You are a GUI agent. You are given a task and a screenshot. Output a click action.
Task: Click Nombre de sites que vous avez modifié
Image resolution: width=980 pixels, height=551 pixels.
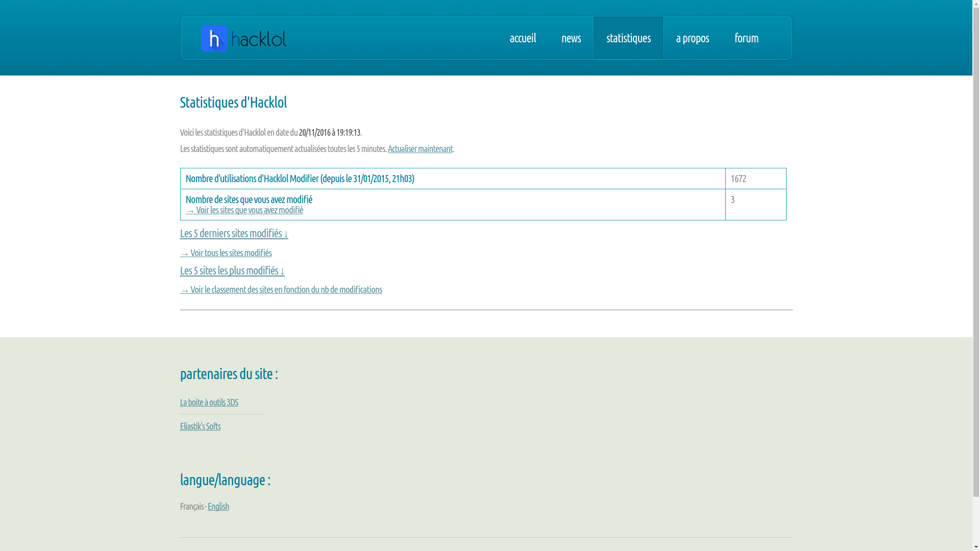tap(249, 199)
